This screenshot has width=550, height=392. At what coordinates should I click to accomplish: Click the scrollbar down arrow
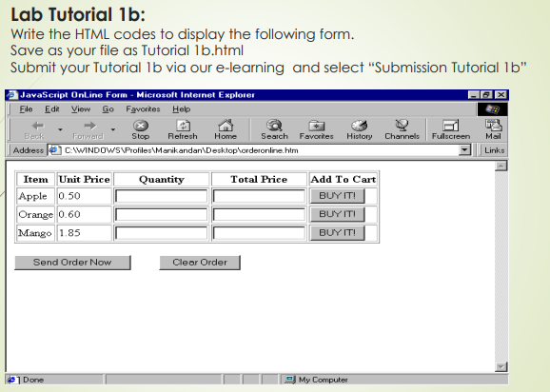(x=501, y=366)
